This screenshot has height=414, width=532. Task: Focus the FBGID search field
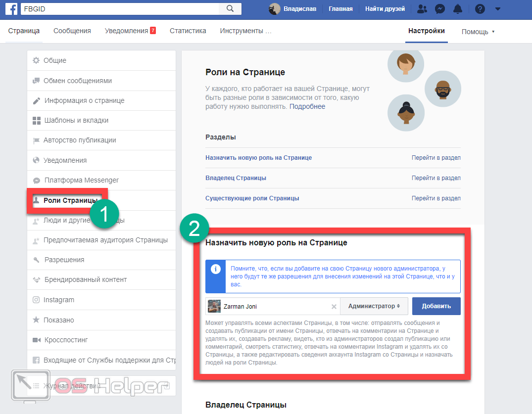point(120,9)
